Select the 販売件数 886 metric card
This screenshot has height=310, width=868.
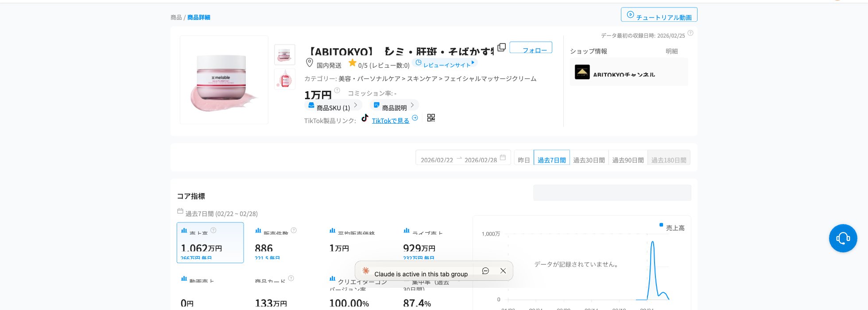[x=284, y=243]
